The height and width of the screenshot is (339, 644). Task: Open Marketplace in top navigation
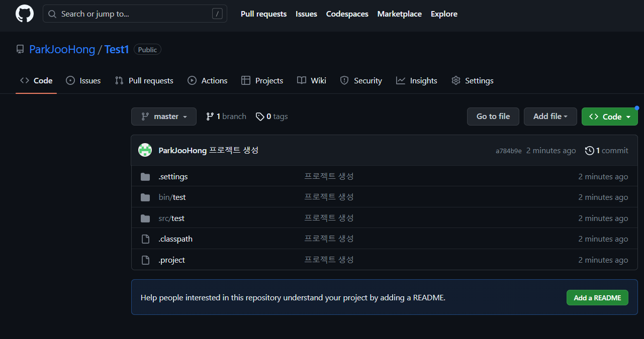pos(400,14)
